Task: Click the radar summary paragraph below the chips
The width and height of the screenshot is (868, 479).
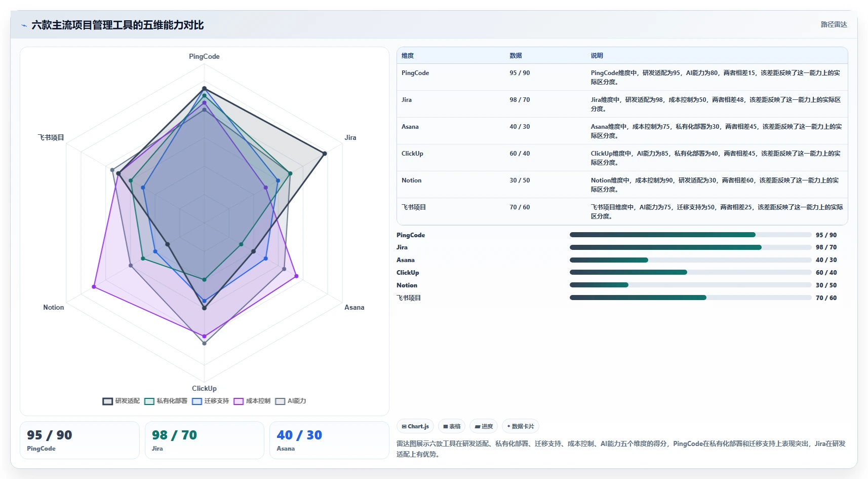Action: (621, 449)
